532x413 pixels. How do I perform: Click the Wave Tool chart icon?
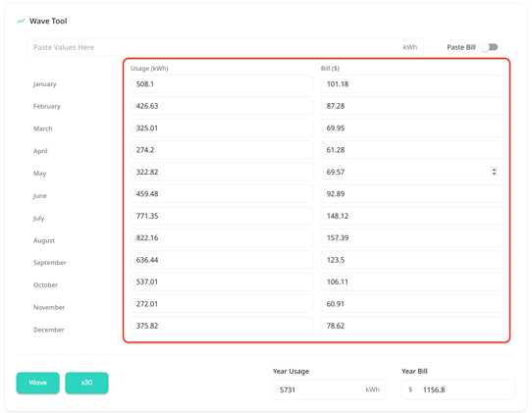(x=21, y=21)
